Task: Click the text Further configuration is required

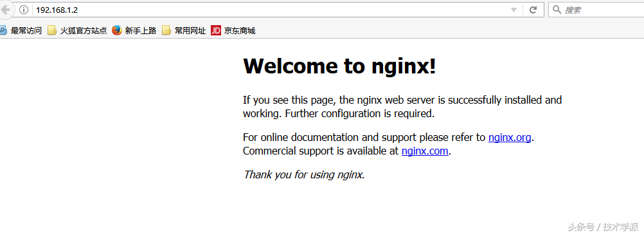Action: pos(360,113)
